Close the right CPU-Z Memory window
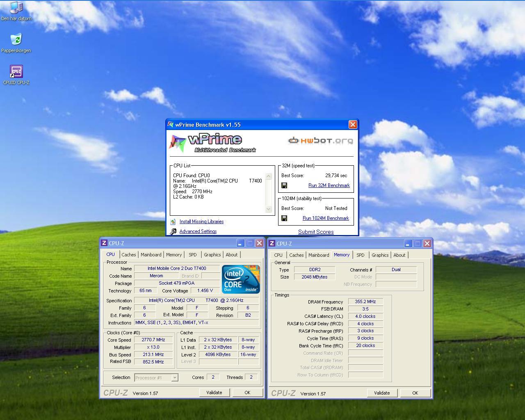 click(427, 243)
